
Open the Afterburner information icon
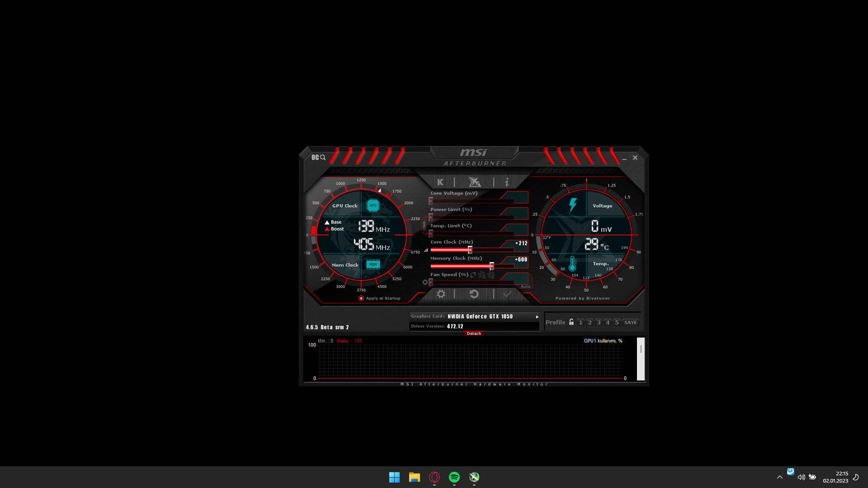(507, 182)
